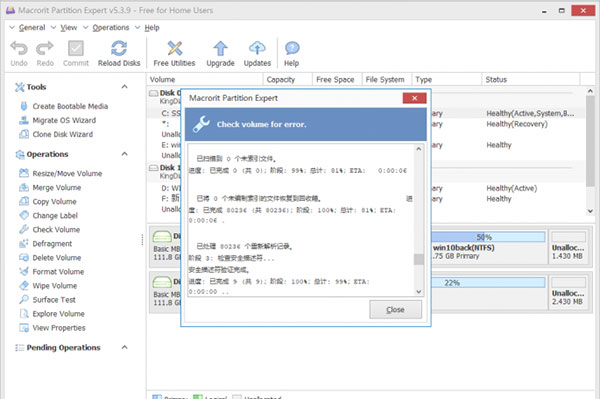Click the Undo toolbar icon
This screenshot has height=399, width=600.
(19, 49)
